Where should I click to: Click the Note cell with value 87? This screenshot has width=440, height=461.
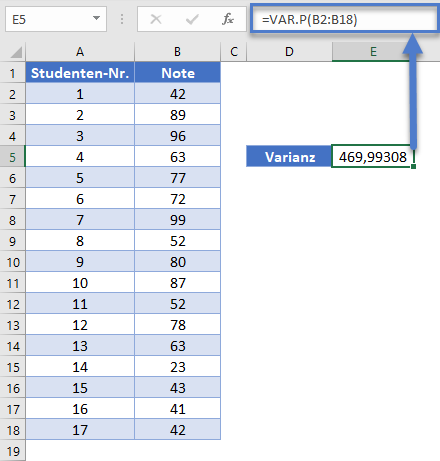pyautogui.click(x=177, y=283)
